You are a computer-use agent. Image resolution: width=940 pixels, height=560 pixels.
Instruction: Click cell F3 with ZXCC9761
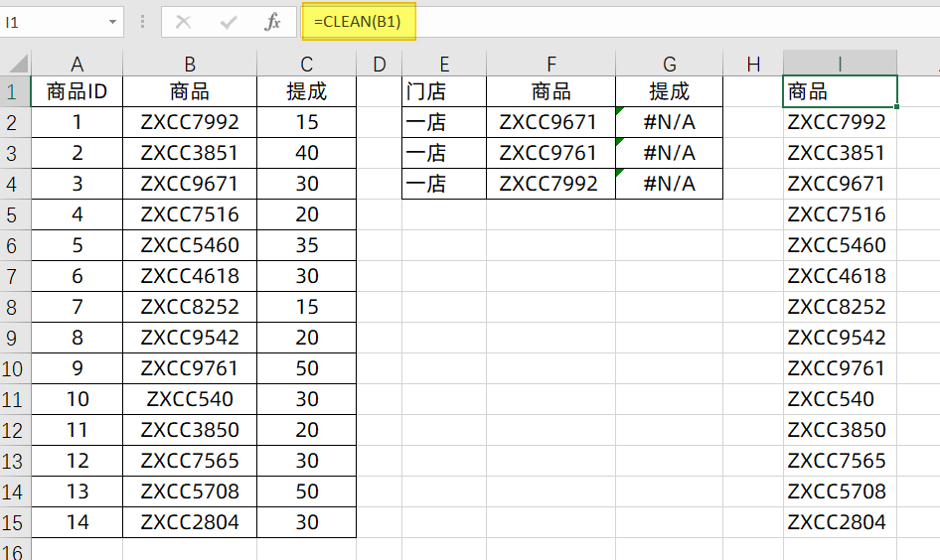(x=550, y=153)
